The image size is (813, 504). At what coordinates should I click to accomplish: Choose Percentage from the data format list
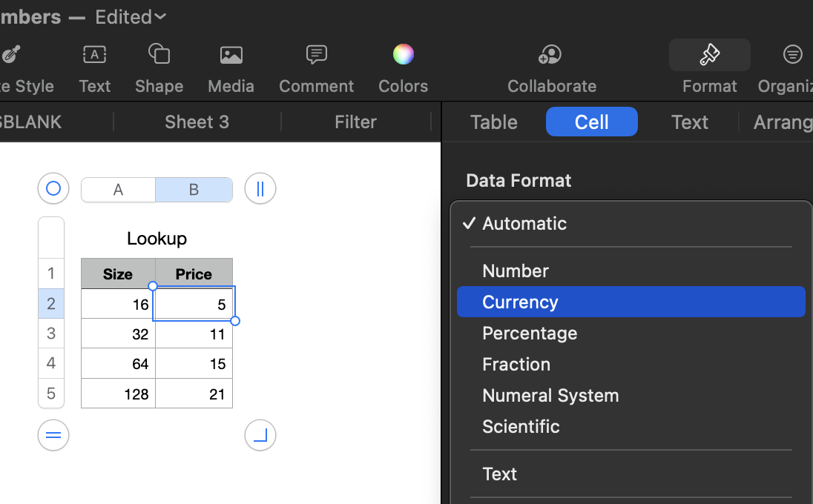coord(530,333)
